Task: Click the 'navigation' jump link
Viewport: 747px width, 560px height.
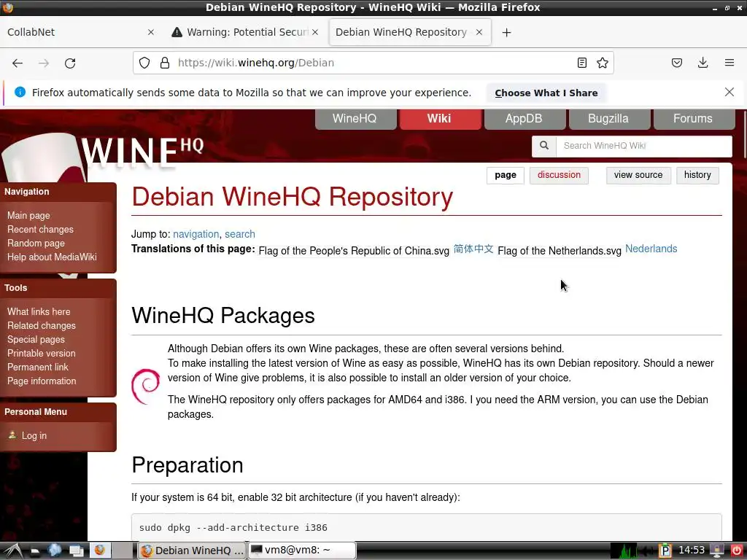Action: pos(196,234)
